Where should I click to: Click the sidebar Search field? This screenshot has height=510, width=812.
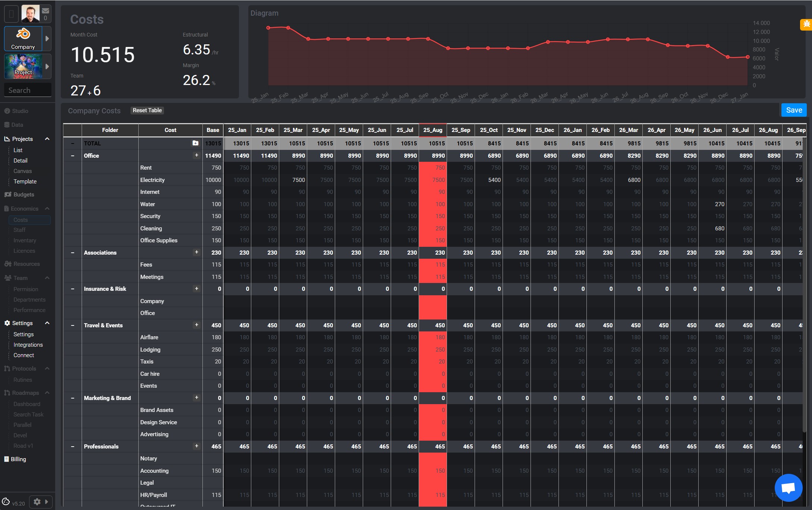pyautogui.click(x=28, y=90)
